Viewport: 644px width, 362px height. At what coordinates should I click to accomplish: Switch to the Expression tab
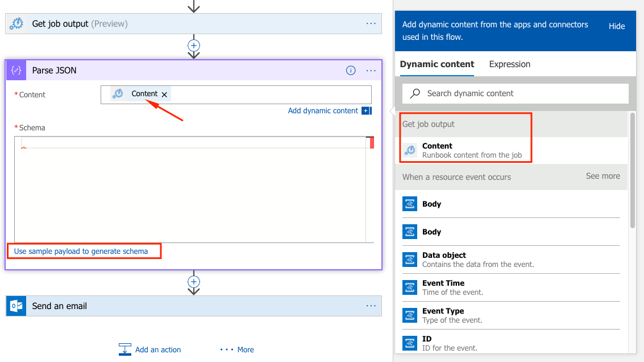(509, 64)
